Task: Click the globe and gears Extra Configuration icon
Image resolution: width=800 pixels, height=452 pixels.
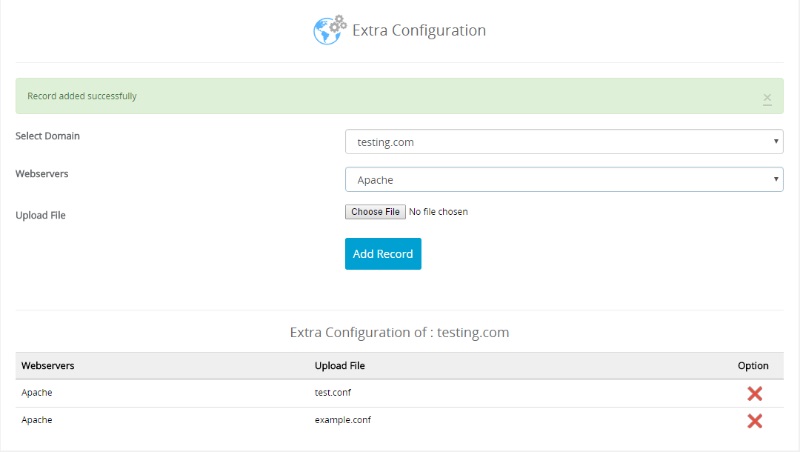Action: [330, 30]
